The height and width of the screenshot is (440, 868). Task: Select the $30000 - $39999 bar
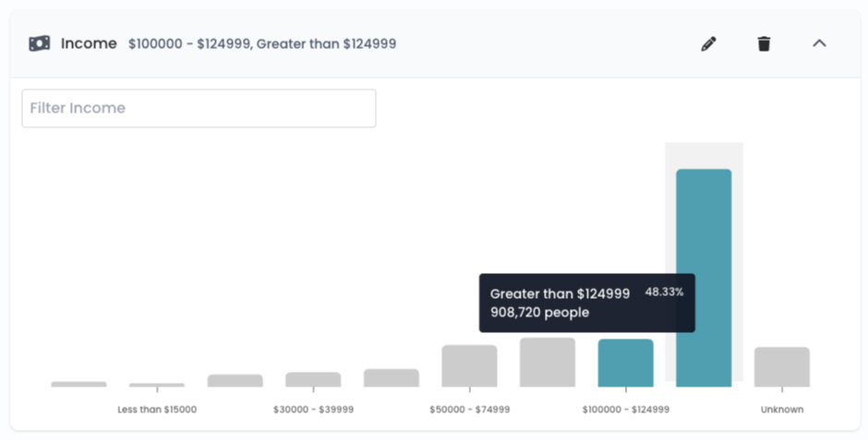[x=313, y=380]
